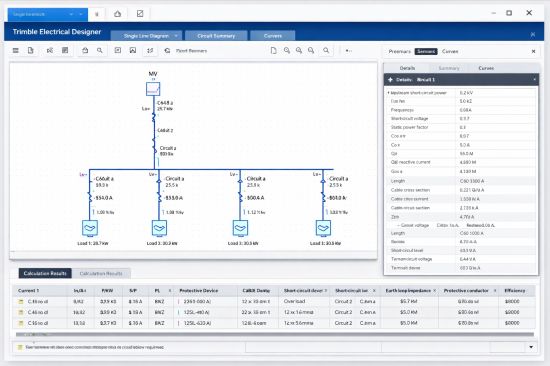
Task: Click the row icon of the first results table row
Action: tap(21, 301)
